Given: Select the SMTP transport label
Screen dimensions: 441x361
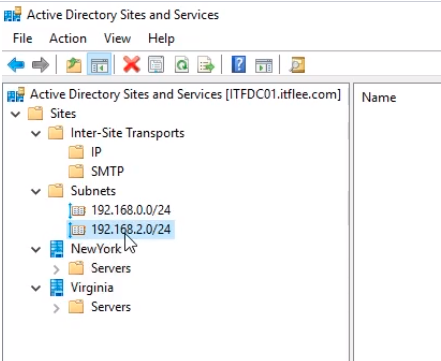Looking at the screenshot, I should click(107, 172).
